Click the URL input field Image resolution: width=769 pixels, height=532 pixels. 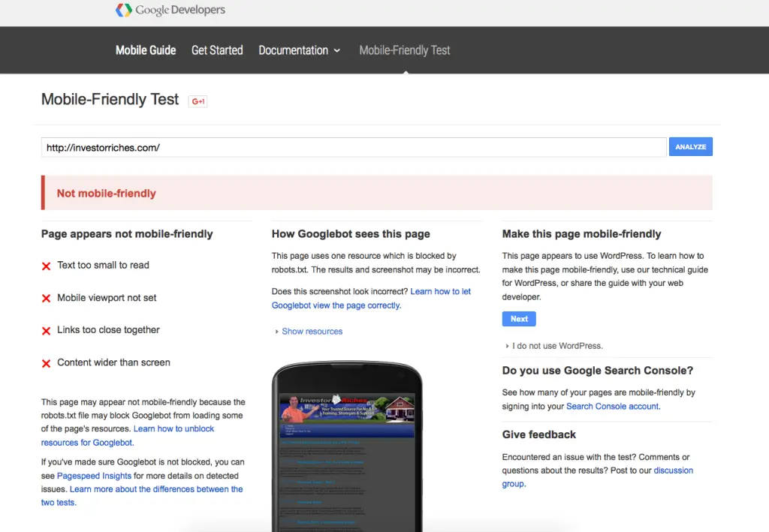(354, 148)
